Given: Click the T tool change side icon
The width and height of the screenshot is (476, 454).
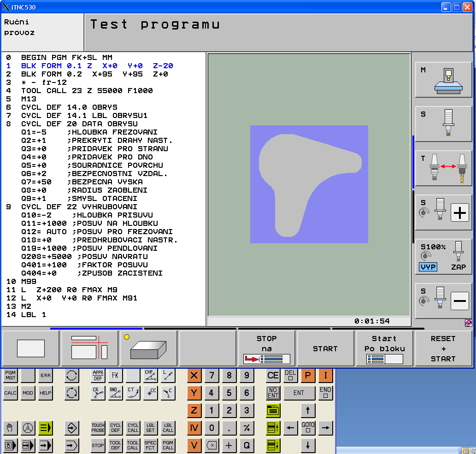Looking at the screenshot, I should point(443,168).
